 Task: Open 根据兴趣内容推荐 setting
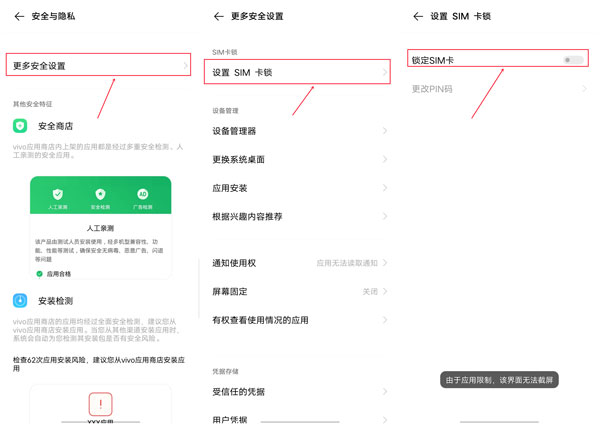tap(297, 217)
